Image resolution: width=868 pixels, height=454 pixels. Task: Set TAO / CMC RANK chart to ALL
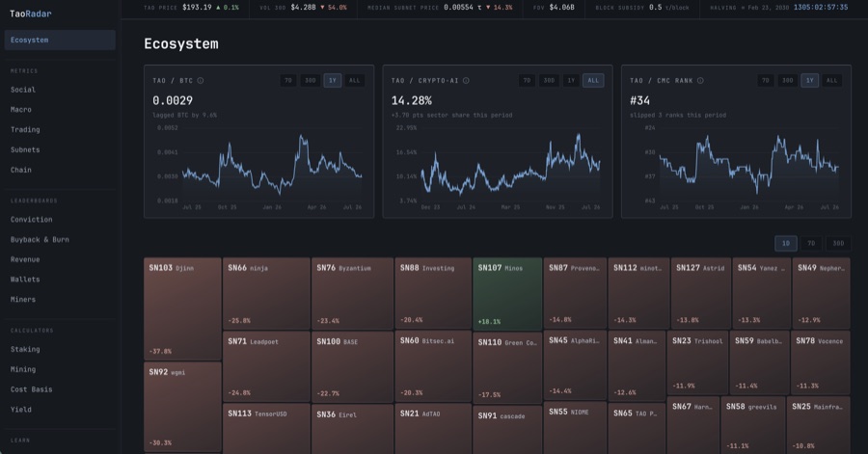[831, 81]
